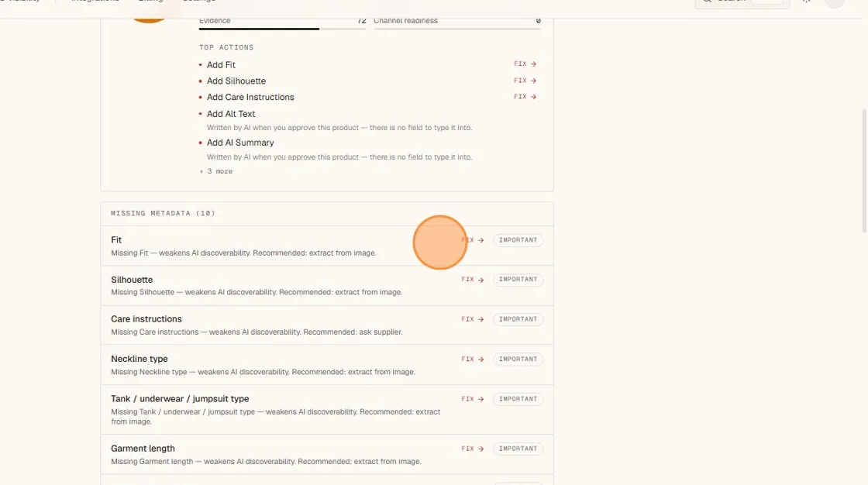Click the Channel readiness progress bar

tap(457, 29)
